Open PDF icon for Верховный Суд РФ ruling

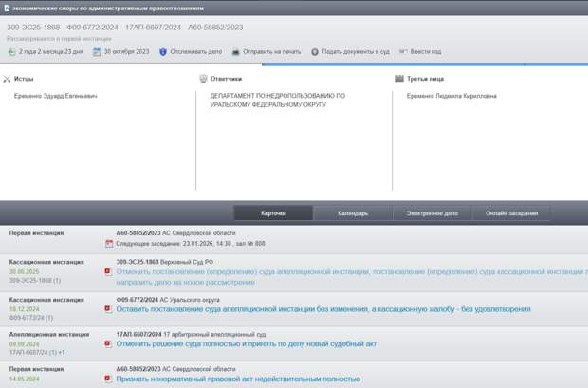coord(108,271)
